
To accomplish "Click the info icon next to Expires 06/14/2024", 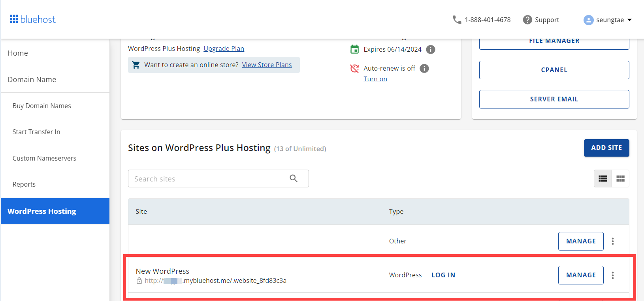I will coord(431,49).
